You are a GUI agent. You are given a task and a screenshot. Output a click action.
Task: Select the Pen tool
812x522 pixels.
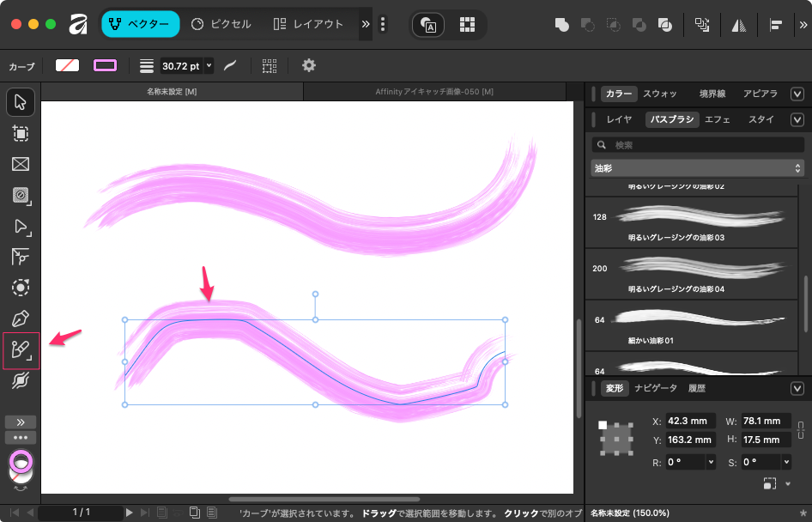pyautogui.click(x=21, y=319)
